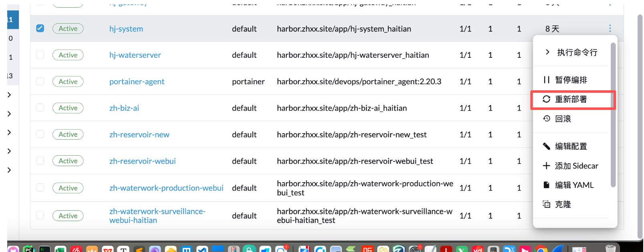This screenshot has width=644, height=252.
Task: Click the clone icon beside 克隆
Action: [546, 204]
